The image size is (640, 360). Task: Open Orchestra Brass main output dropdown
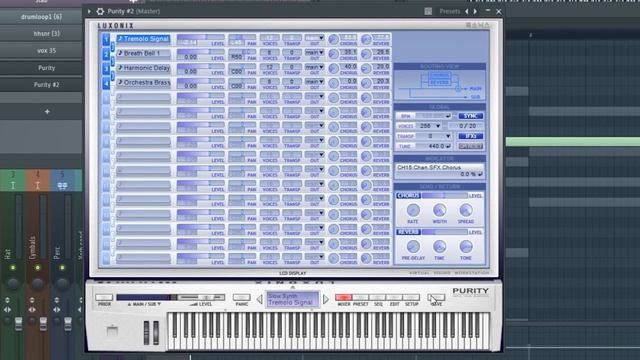click(x=314, y=82)
